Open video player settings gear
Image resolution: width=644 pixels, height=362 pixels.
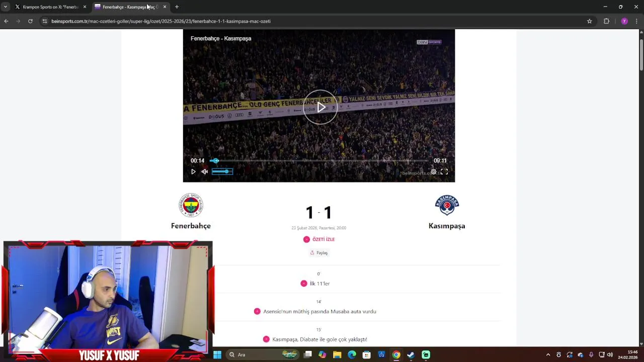pos(433,171)
